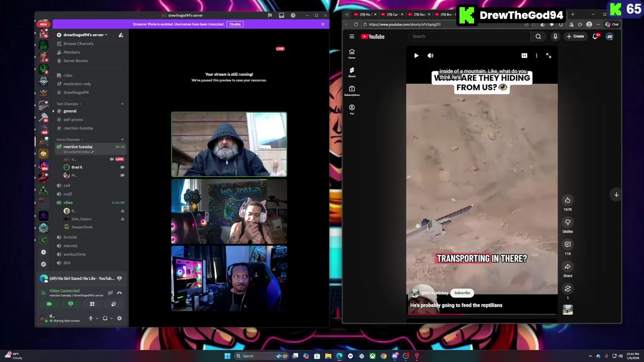Open the soundboard icon in voice panel
This screenshot has width=644, height=362.
pos(114,304)
